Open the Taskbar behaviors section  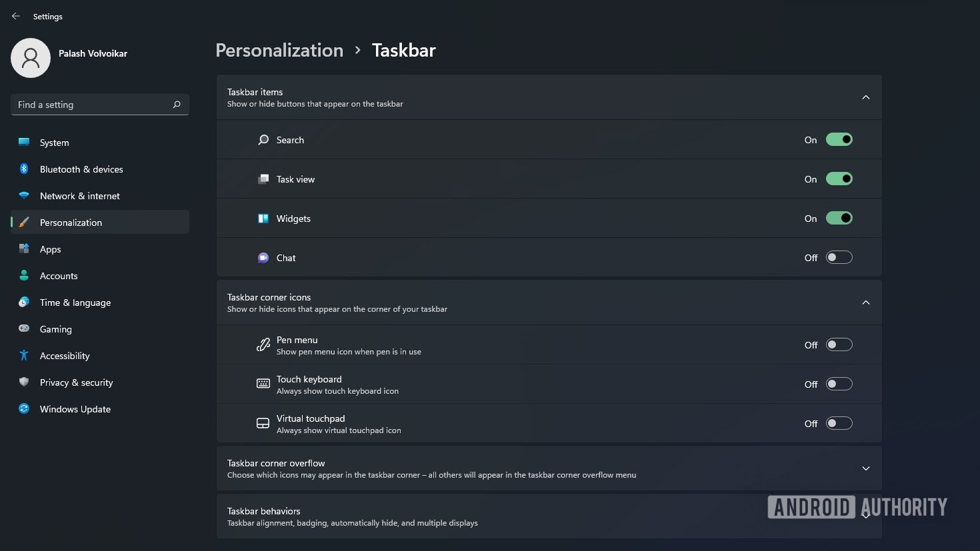[x=467, y=516]
